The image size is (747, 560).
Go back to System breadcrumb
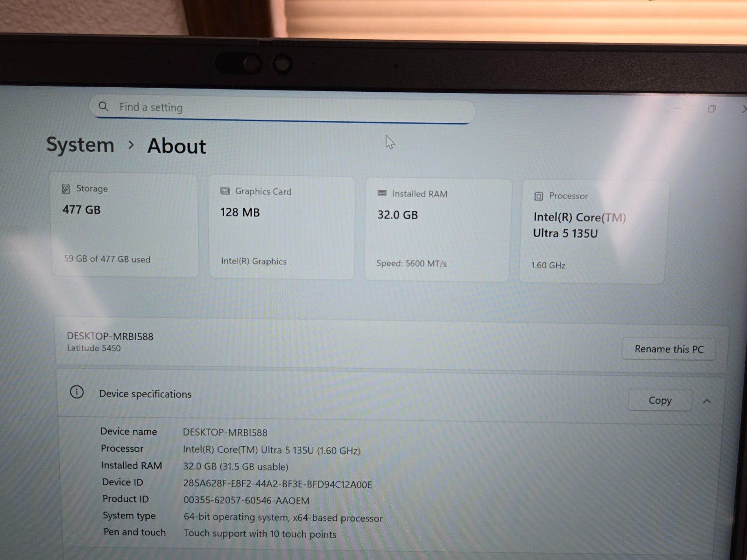click(x=80, y=145)
